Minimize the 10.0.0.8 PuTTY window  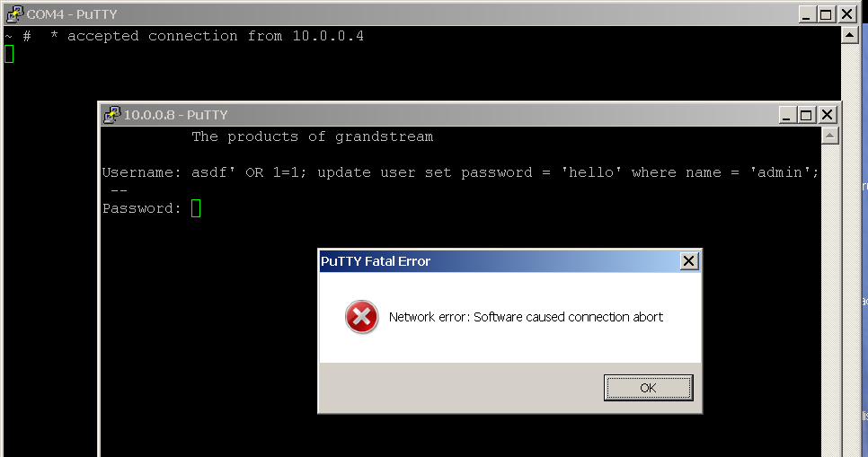(786, 115)
